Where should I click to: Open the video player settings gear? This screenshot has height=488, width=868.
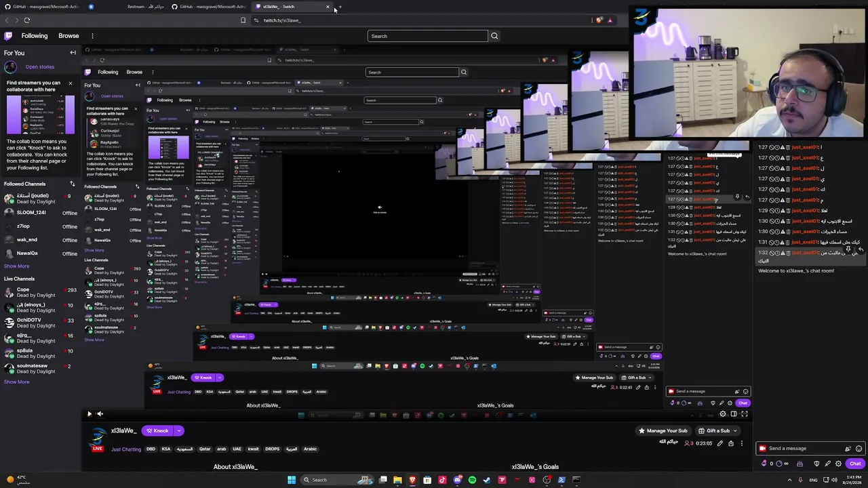click(x=723, y=414)
